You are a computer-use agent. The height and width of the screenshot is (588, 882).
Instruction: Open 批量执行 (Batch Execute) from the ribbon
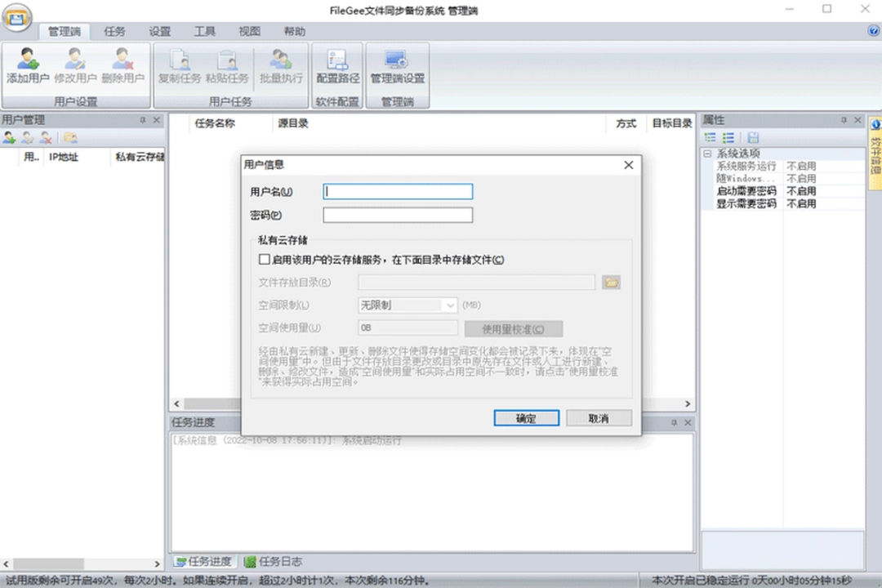[281, 65]
